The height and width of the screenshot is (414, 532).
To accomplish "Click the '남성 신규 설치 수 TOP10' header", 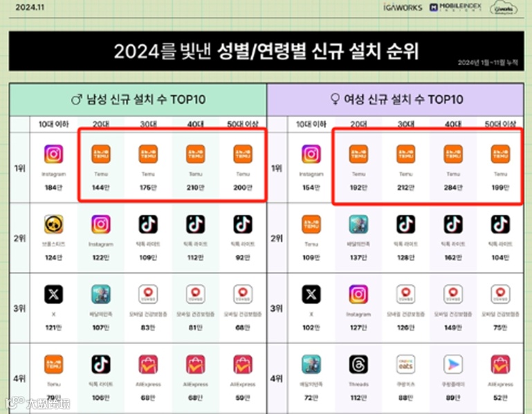I will tap(138, 100).
